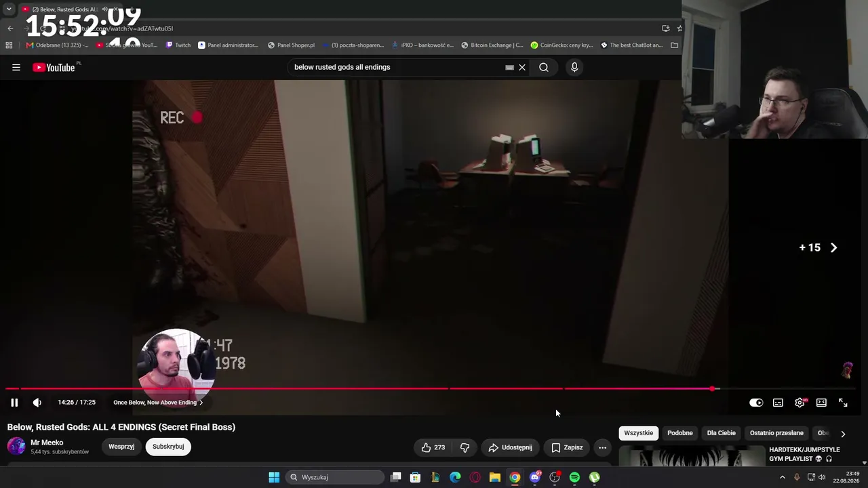Open The best ChatBot bookmark
The height and width of the screenshot is (488, 868).
click(x=631, y=45)
